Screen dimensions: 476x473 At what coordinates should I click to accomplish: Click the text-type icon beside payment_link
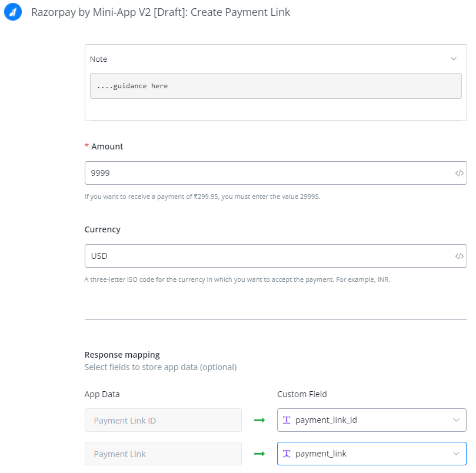pos(287,454)
